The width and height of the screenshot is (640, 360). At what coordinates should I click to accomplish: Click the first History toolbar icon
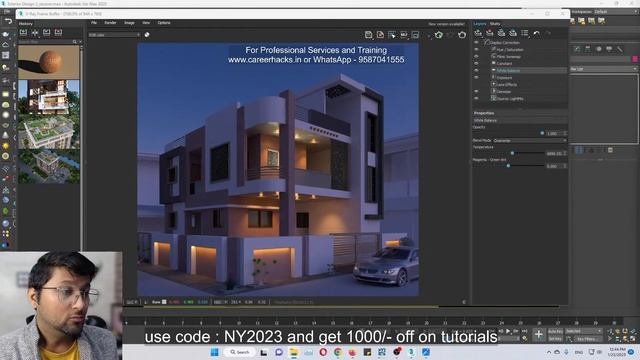[x=23, y=32]
